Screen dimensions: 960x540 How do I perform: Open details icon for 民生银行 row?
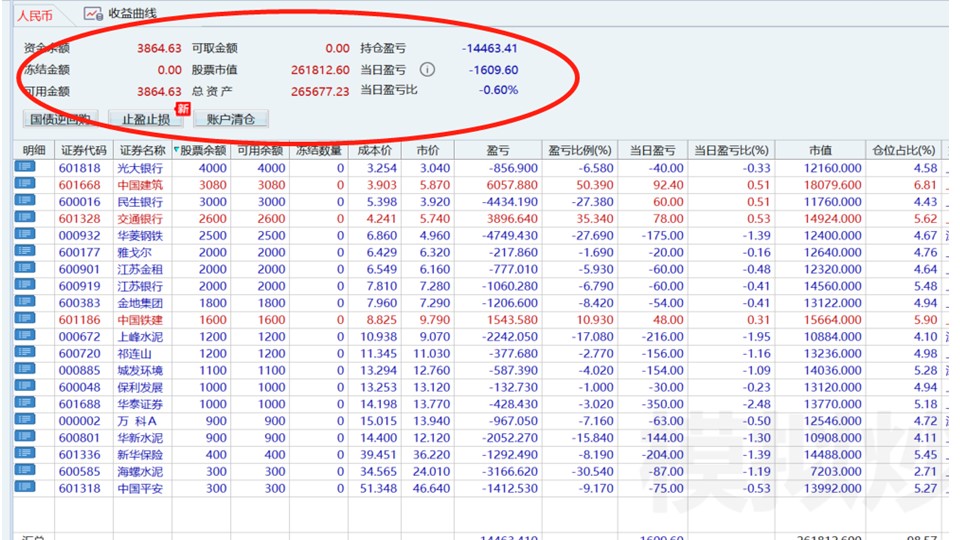(x=24, y=200)
